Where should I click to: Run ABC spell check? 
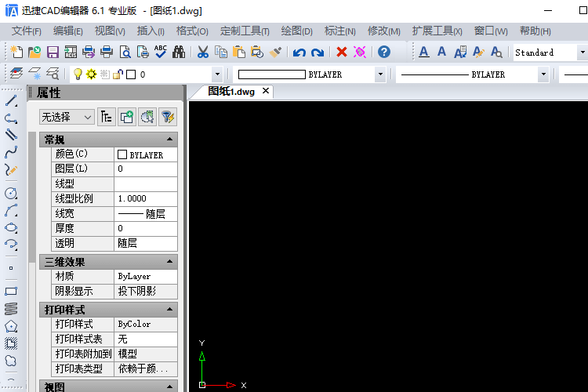[x=161, y=52]
